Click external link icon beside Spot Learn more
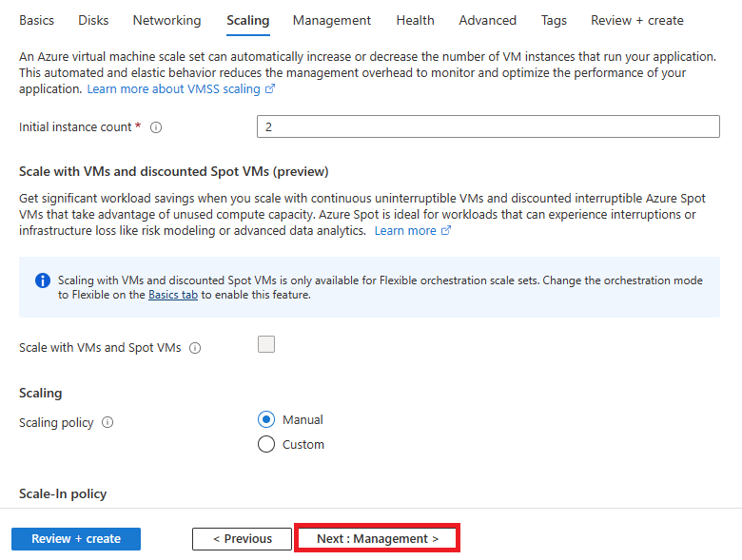 point(446,230)
